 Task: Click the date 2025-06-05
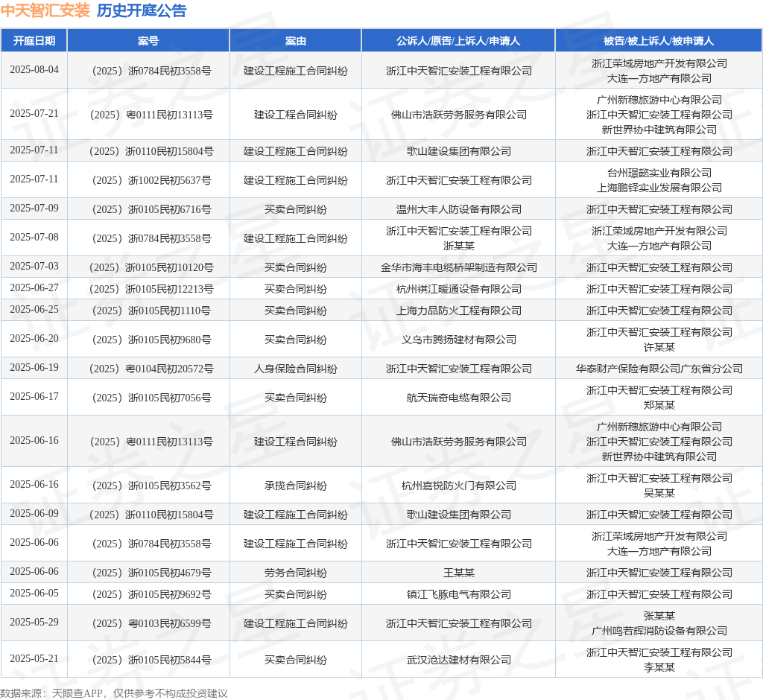(x=34, y=594)
